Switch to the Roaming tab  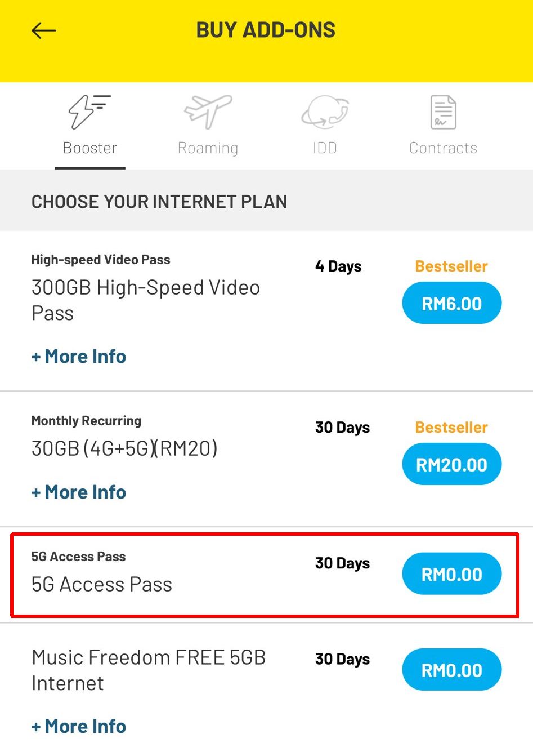(x=208, y=148)
